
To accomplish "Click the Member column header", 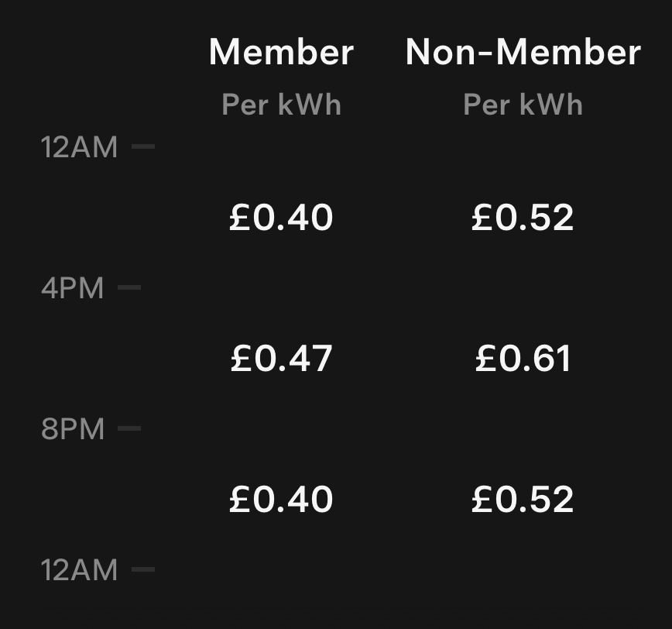I will tap(281, 53).
